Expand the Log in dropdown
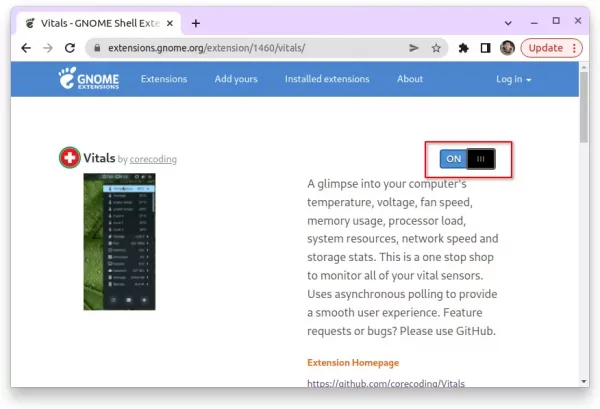The image size is (600, 409). coord(514,79)
